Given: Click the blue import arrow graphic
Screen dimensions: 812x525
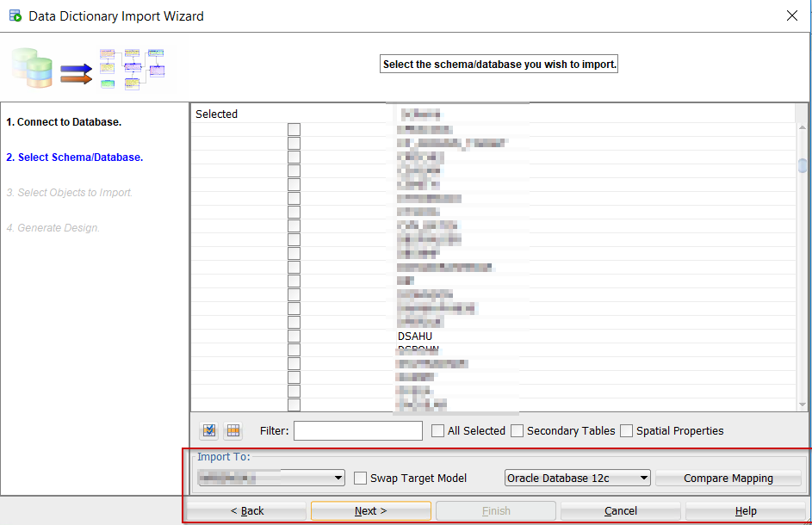Looking at the screenshot, I should (77, 71).
